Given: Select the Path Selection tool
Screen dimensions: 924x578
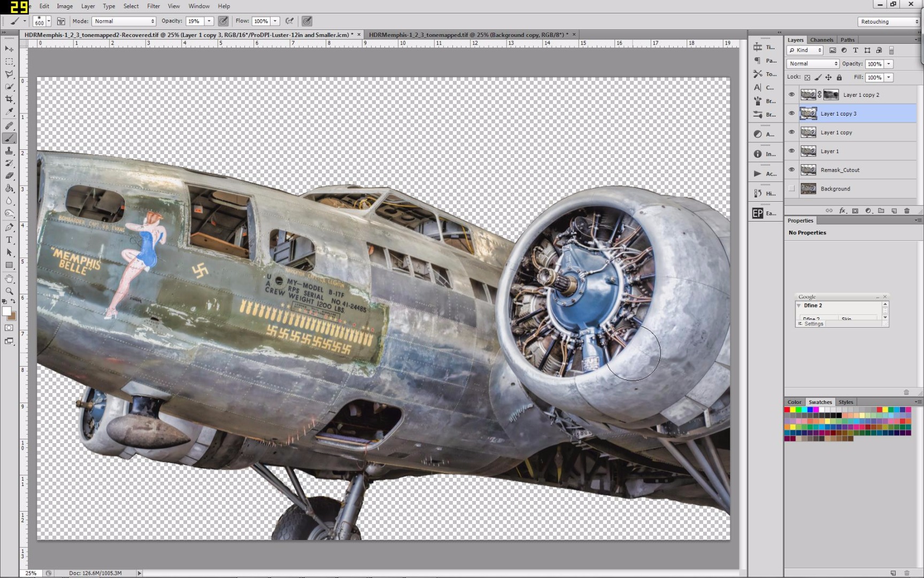Looking at the screenshot, I should pyautogui.click(x=9, y=253).
